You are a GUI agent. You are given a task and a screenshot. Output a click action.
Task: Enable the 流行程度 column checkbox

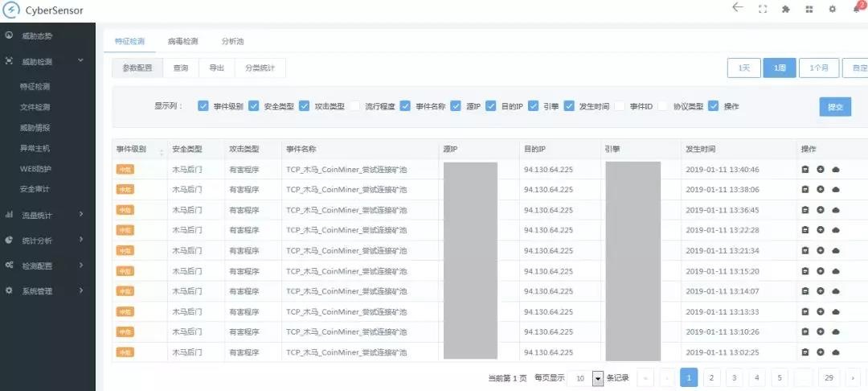tap(355, 106)
